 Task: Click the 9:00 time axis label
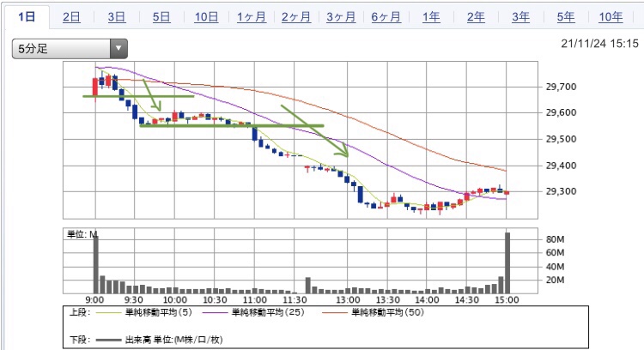coord(94,300)
